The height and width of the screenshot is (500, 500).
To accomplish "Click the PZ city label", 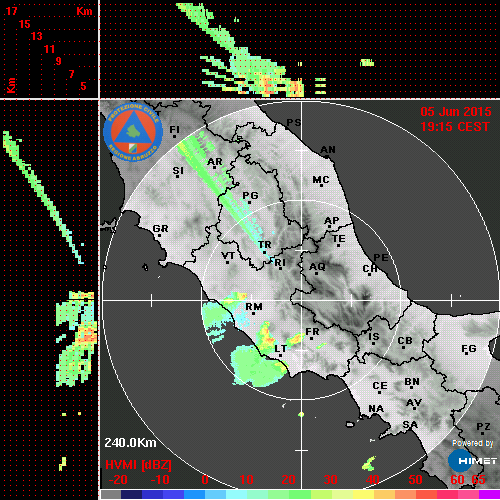I will [483, 427].
